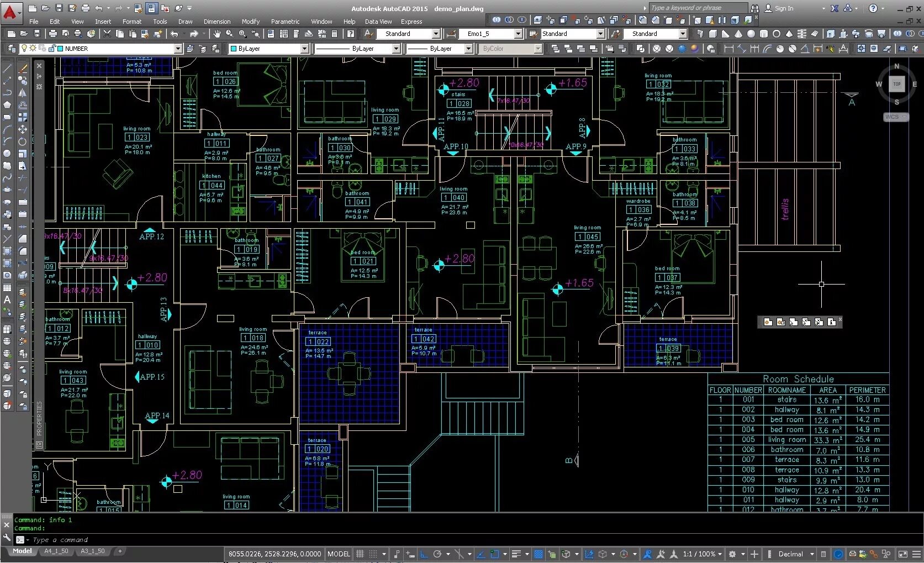Open the Autodesk Exchange X icon
The image size is (924, 563).
[834, 8]
